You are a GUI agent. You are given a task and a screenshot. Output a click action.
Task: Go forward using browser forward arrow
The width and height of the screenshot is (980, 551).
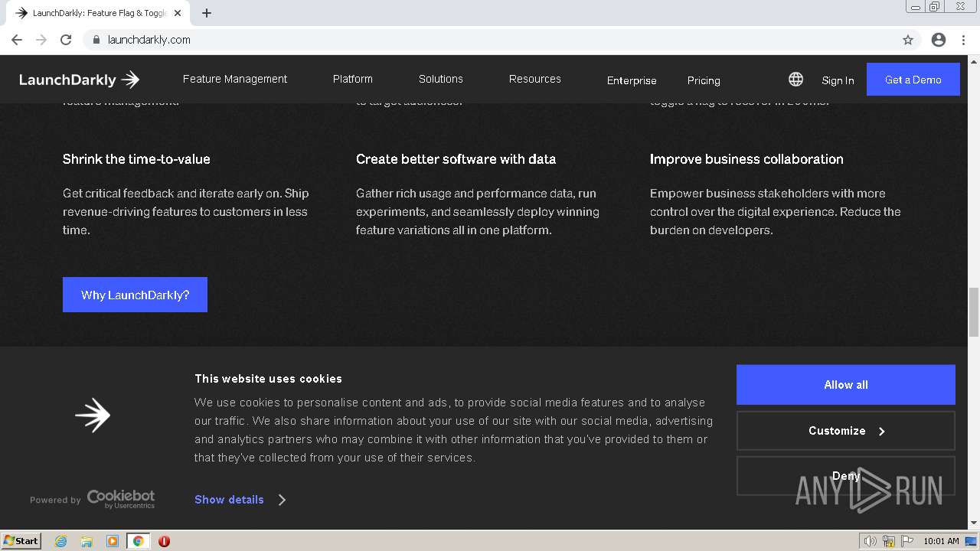(41, 40)
